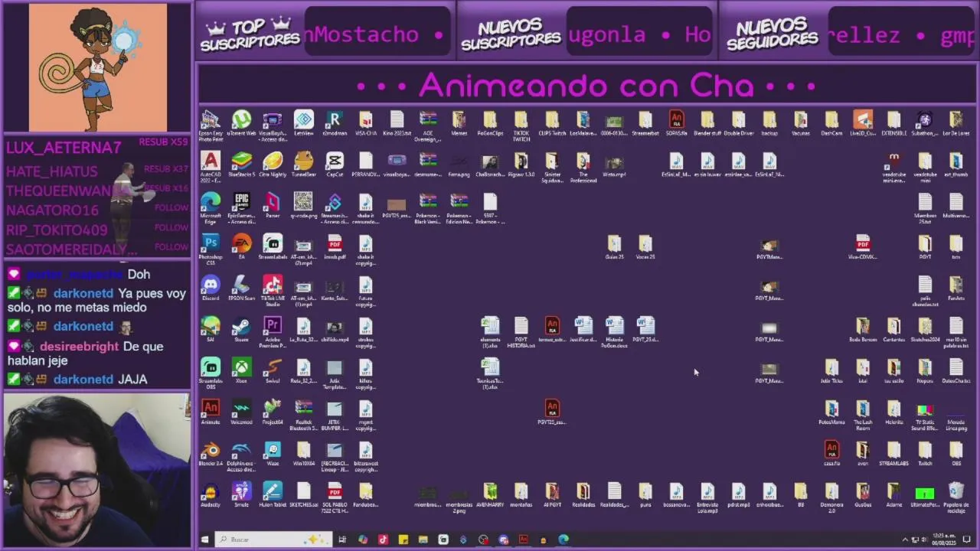Open the PoGonClips folder
Screen dimensions: 980x551
pyautogui.click(x=490, y=124)
